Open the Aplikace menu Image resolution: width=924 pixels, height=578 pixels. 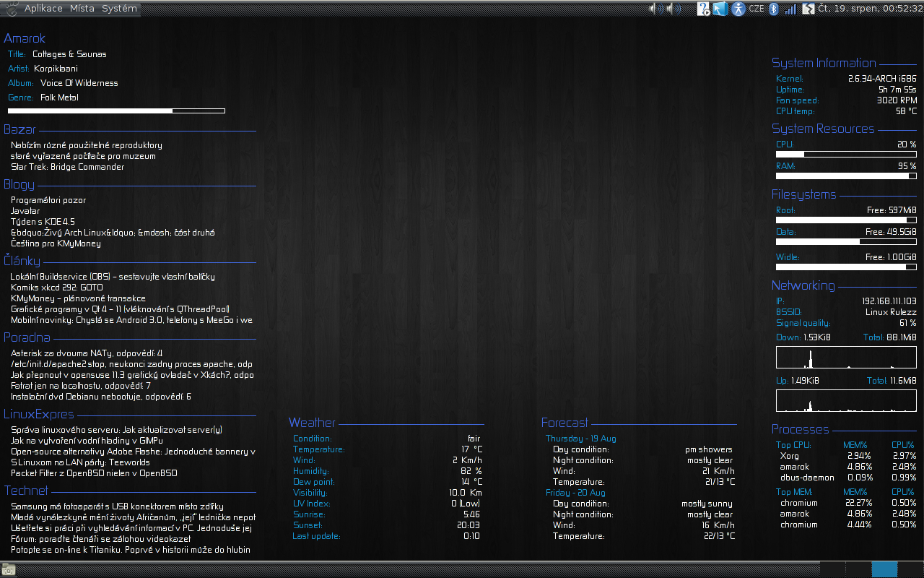(43, 9)
